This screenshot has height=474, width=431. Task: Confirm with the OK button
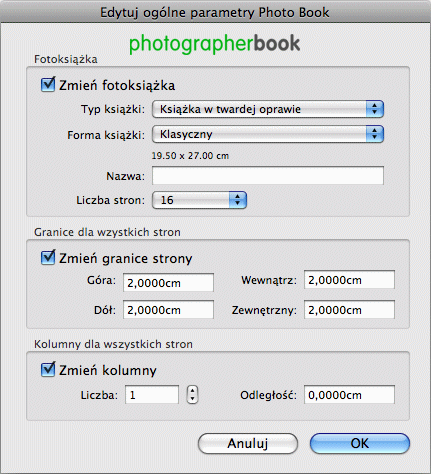(360, 443)
